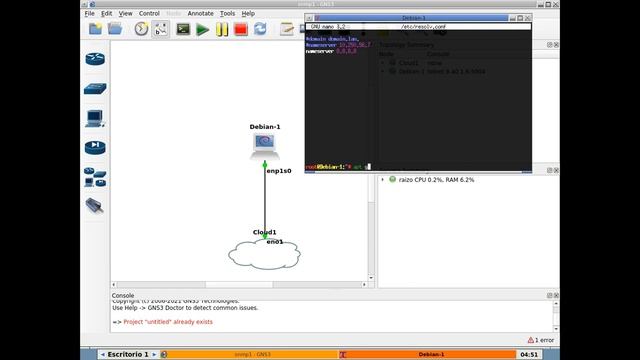Suspend all nodes with yellow pause button
640x360 pixels.
tap(222, 29)
